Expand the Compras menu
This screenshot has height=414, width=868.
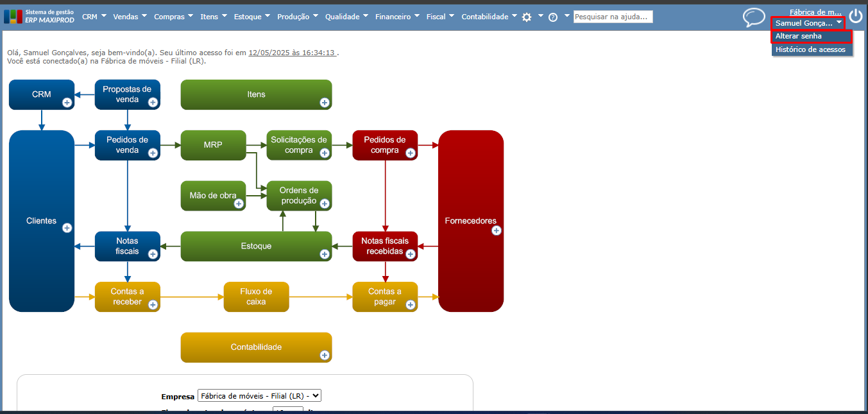(x=174, y=17)
